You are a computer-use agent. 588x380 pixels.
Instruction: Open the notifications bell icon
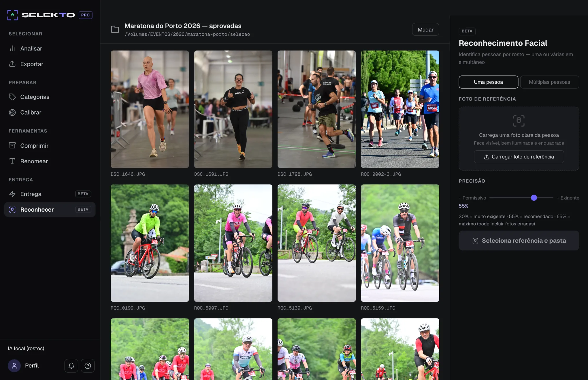tap(71, 366)
